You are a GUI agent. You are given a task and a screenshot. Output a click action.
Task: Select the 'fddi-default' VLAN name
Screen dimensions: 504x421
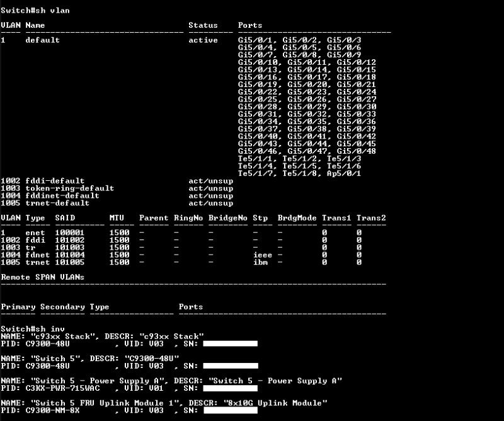point(55,180)
